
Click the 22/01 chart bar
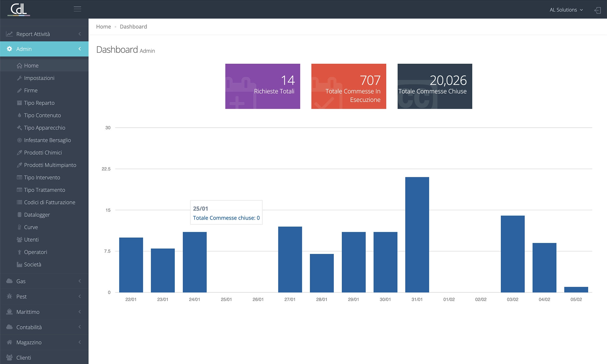pyautogui.click(x=131, y=265)
